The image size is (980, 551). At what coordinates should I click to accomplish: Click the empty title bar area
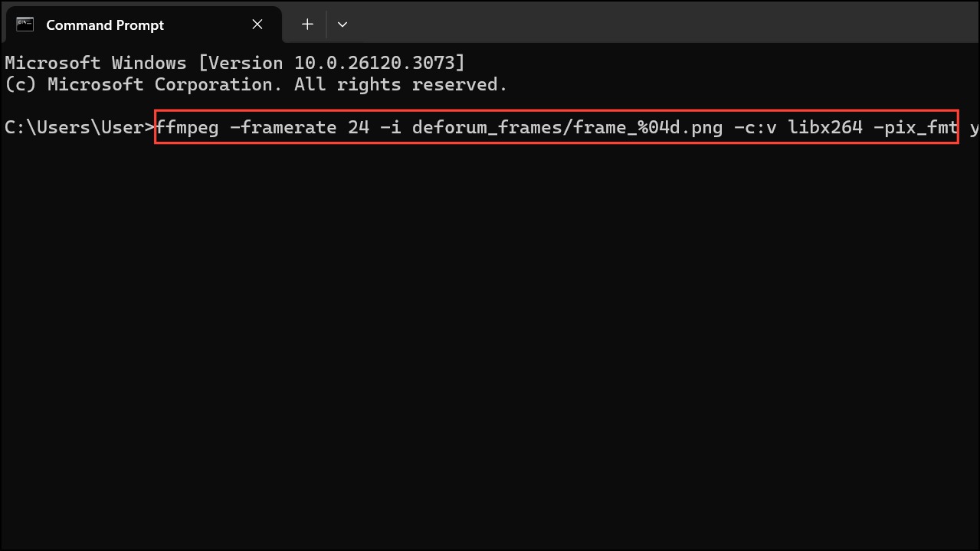click(x=667, y=21)
